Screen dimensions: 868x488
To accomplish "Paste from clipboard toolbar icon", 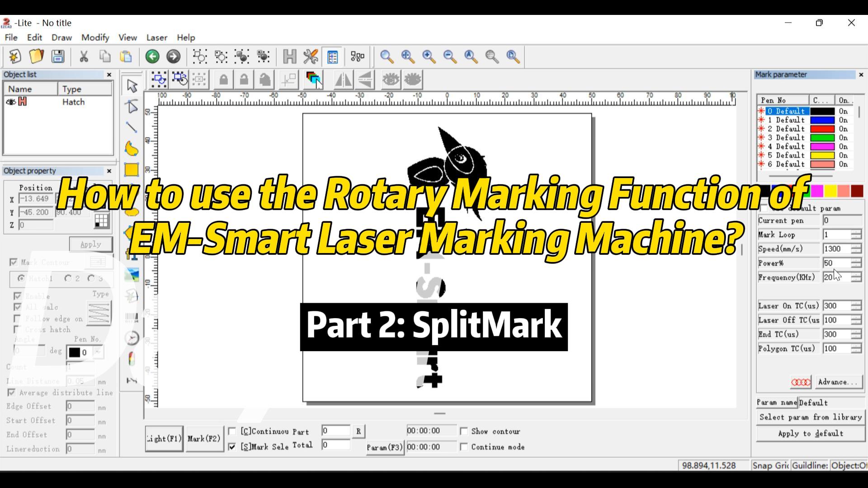I will coord(126,56).
